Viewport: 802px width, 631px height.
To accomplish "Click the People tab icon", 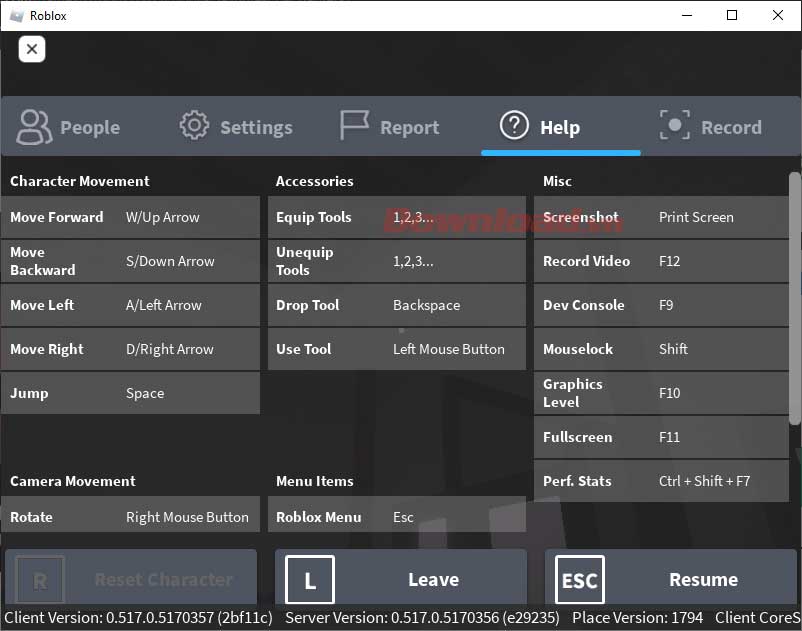I will click(34, 127).
